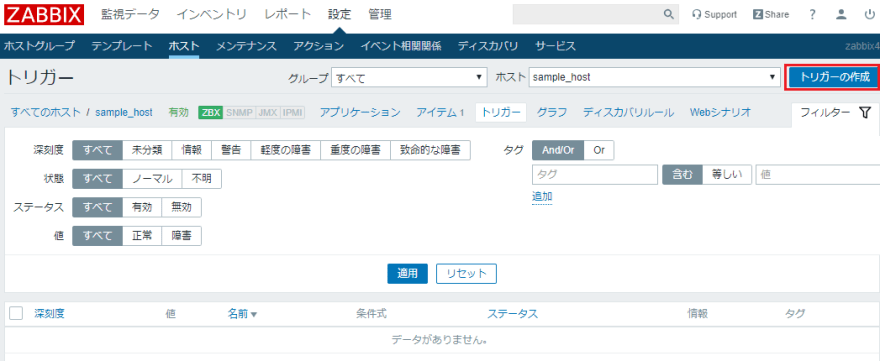Click the search magnifier icon
Image resolution: width=880 pixels, height=361 pixels.
click(x=668, y=14)
